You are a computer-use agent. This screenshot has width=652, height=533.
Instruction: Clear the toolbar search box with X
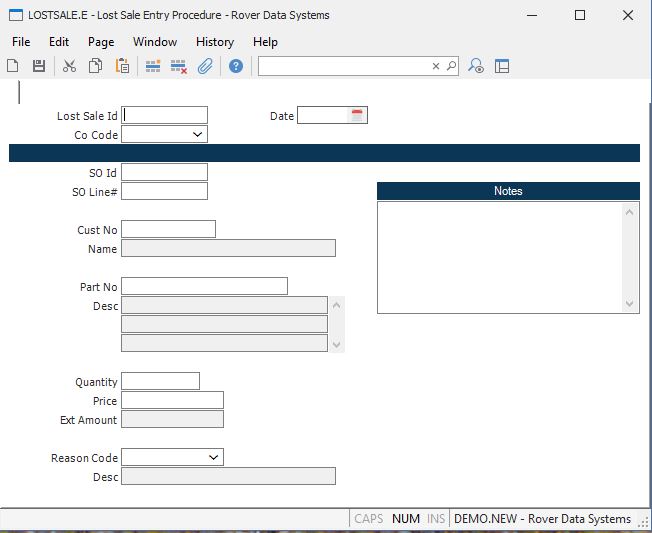click(436, 66)
